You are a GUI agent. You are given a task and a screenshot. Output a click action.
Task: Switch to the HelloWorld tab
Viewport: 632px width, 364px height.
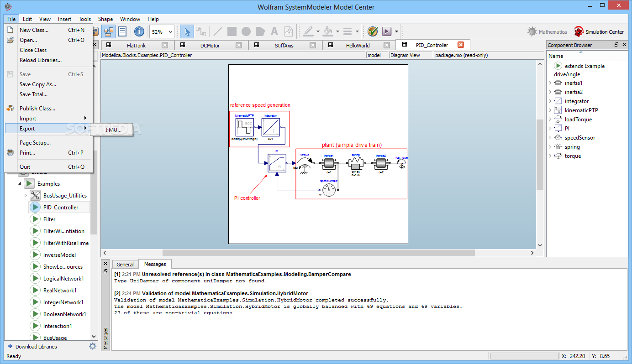[358, 45]
